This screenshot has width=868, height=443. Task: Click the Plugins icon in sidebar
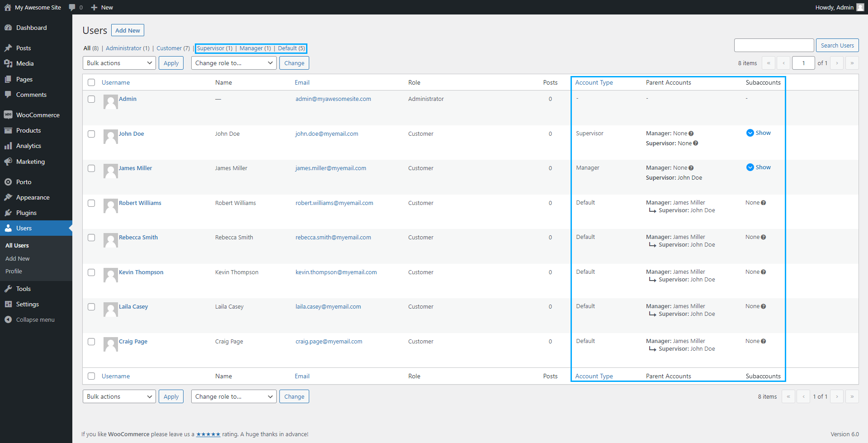coord(8,213)
